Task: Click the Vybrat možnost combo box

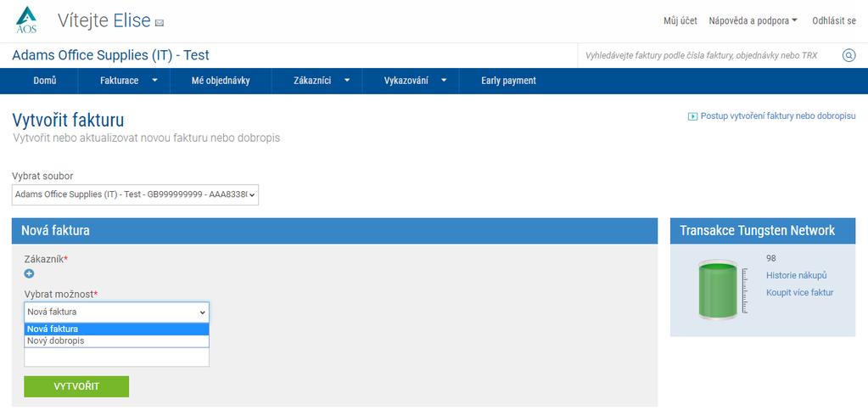Action: (116, 312)
